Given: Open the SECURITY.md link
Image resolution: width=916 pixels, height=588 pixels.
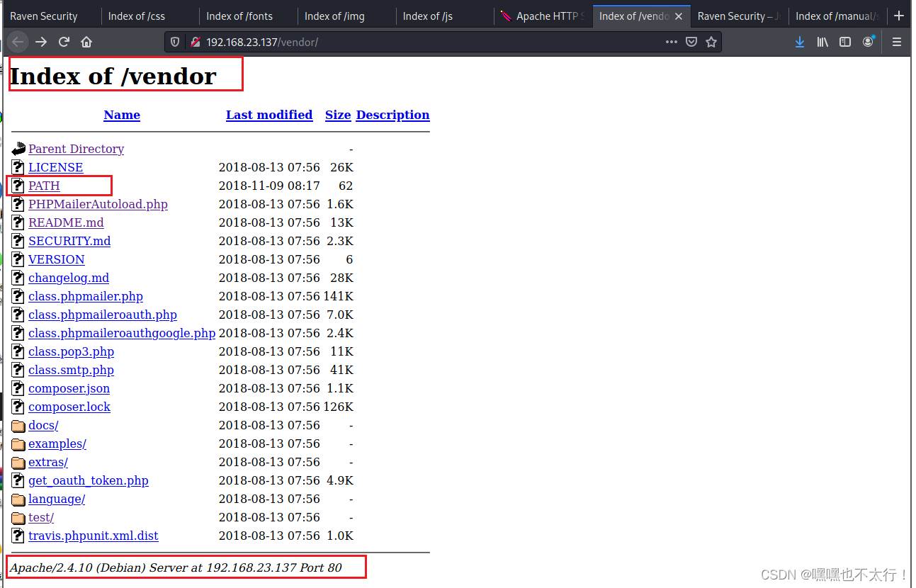Looking at the screenshot, I should click(x=69, y=241).
